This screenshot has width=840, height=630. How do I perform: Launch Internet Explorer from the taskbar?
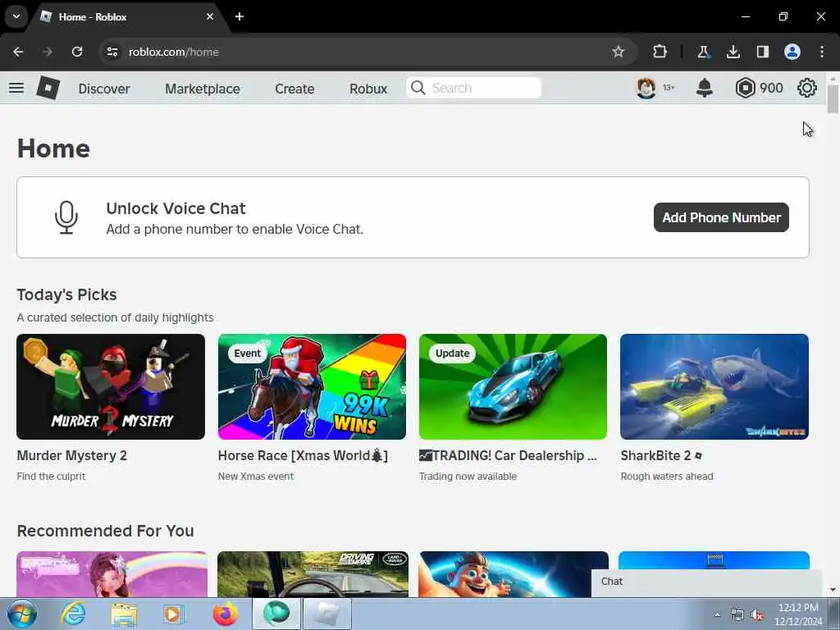73,614
